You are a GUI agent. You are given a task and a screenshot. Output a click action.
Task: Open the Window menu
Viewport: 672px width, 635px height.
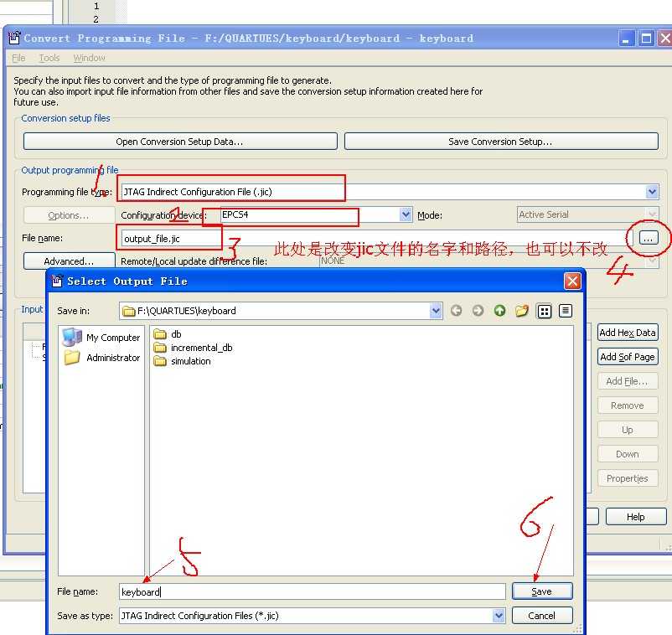tap(89, 58)
